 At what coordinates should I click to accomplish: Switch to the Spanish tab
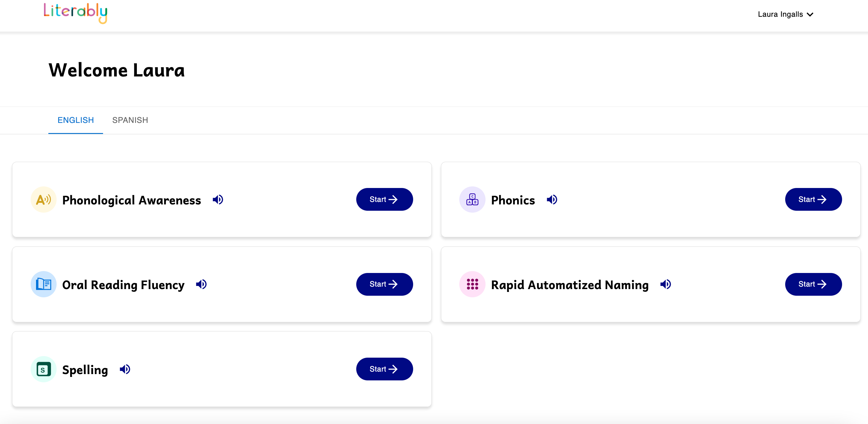(x=130, y=120)
